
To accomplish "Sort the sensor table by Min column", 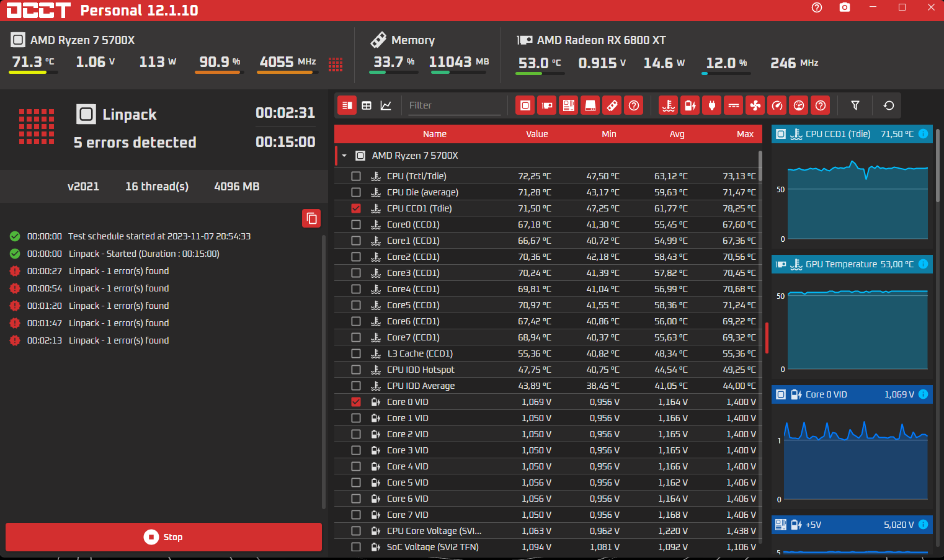I will (x=609, y=134).
